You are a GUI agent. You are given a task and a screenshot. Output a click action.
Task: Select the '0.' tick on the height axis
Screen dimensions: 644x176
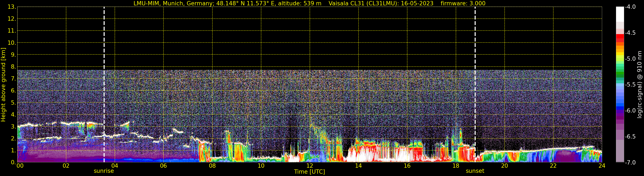[13, 162]
